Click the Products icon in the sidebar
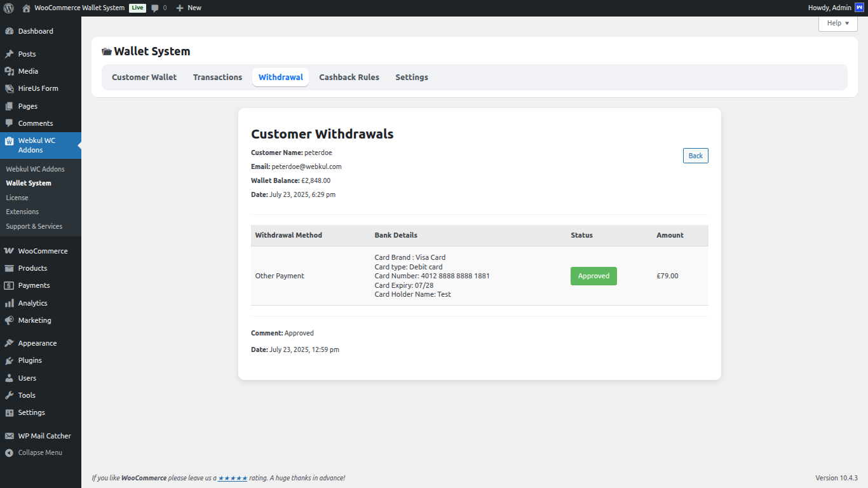 coord(9,268)
